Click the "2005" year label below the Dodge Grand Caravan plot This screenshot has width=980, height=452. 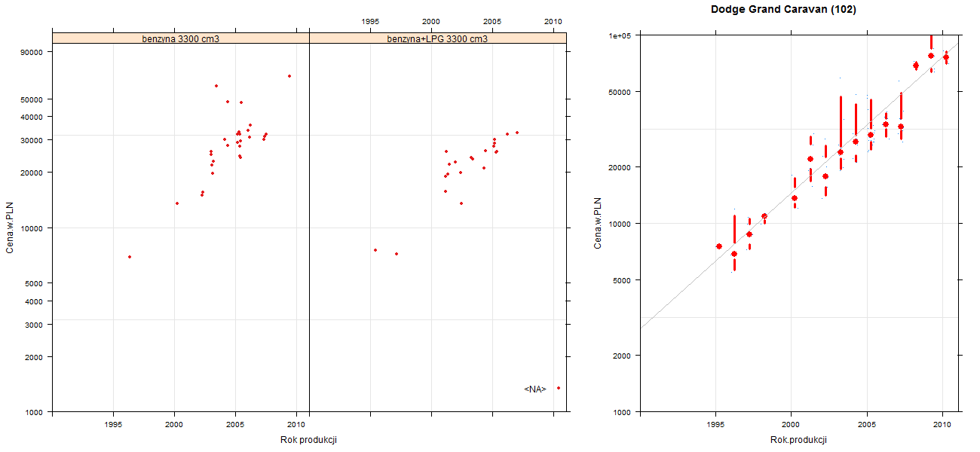(x=867, y=426)
